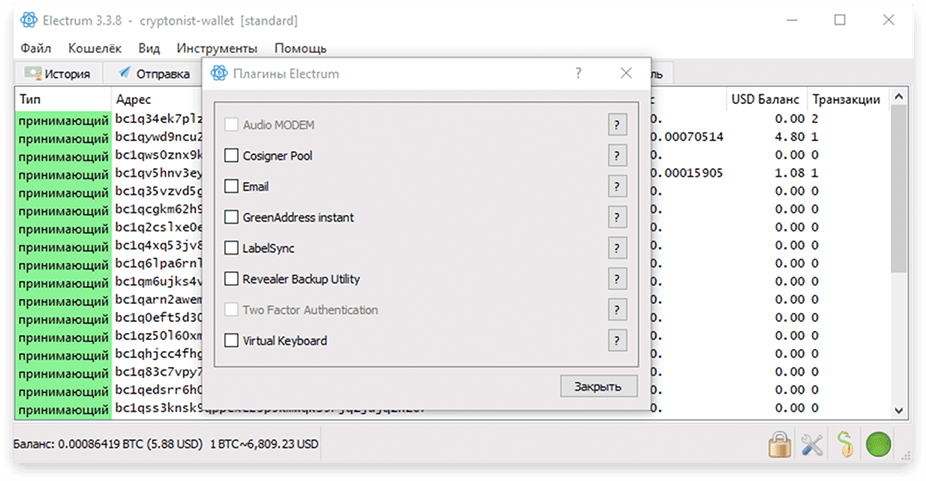Sort by the Тип column header
This screenshot has height=481, width=926.
pos(63,99)
